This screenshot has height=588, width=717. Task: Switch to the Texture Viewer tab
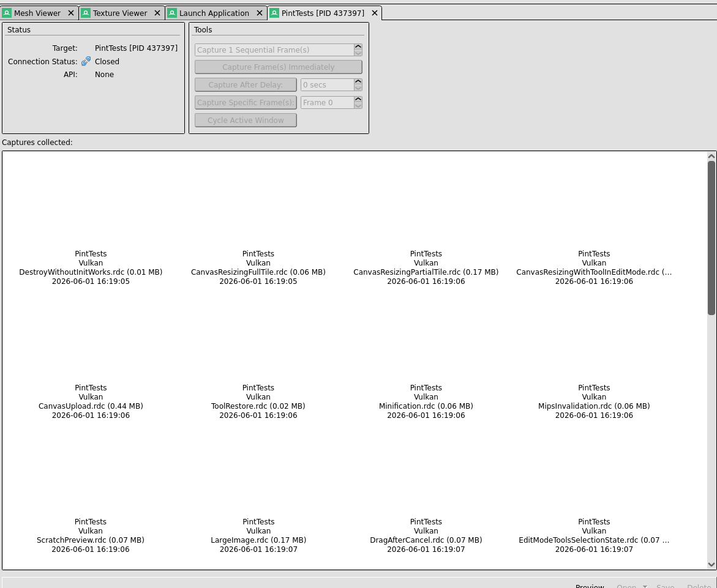[120, 13]
